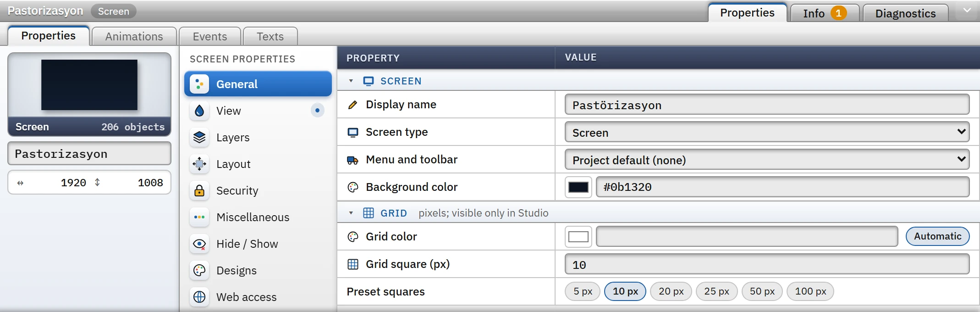Switch to the Texts tab
980x312 pixels.
270,36
